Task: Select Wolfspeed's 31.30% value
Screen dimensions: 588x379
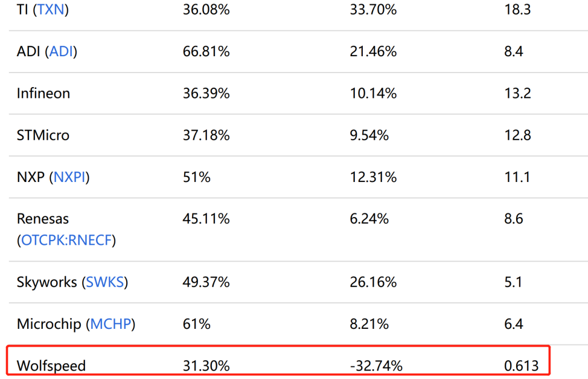Action: click(206, 365)
